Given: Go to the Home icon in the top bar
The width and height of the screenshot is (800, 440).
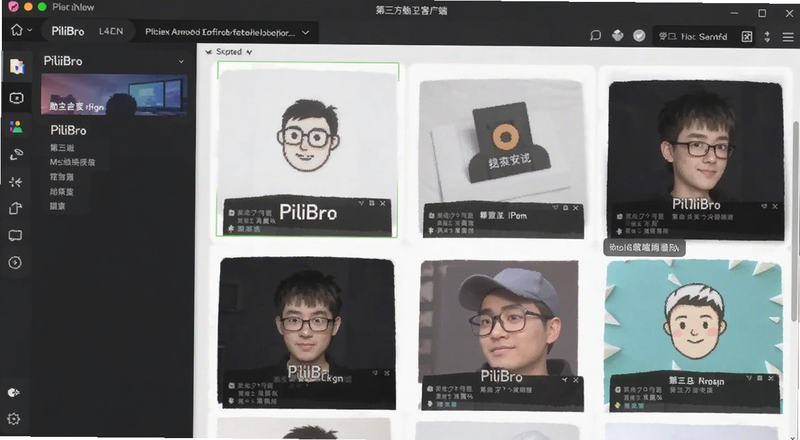Looking at the screenshot, I should (16, 30).
